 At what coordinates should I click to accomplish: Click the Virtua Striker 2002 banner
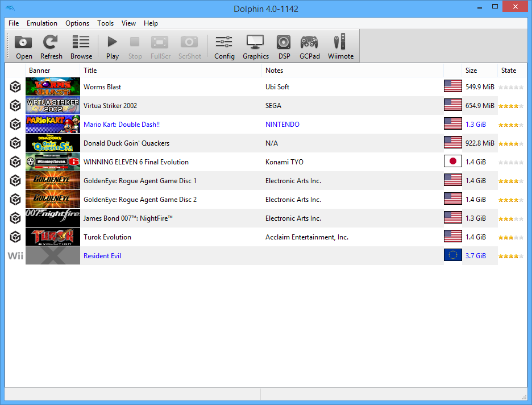coord(53,105)
